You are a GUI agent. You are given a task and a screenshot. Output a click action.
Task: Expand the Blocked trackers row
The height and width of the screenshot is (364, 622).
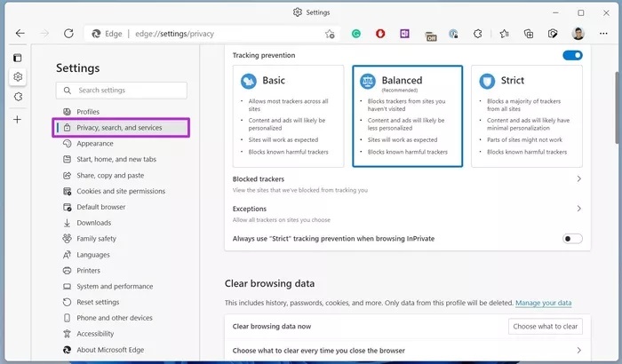click(578, 179)
